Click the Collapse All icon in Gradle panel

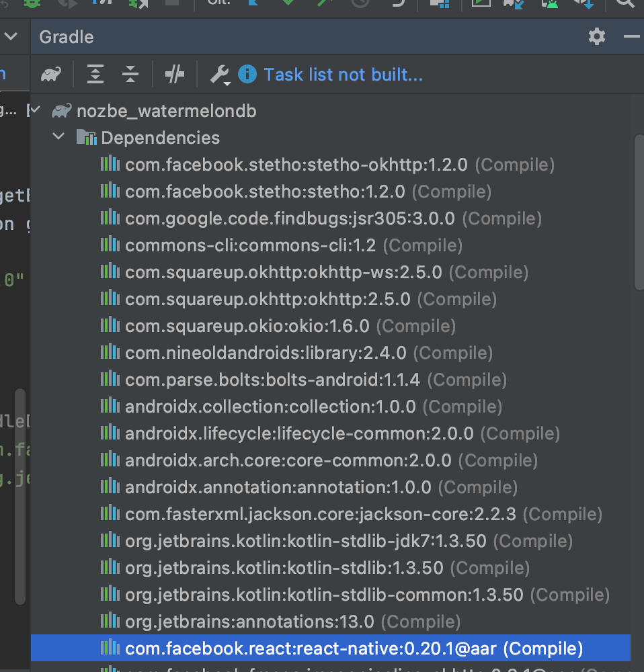(130, 74)
